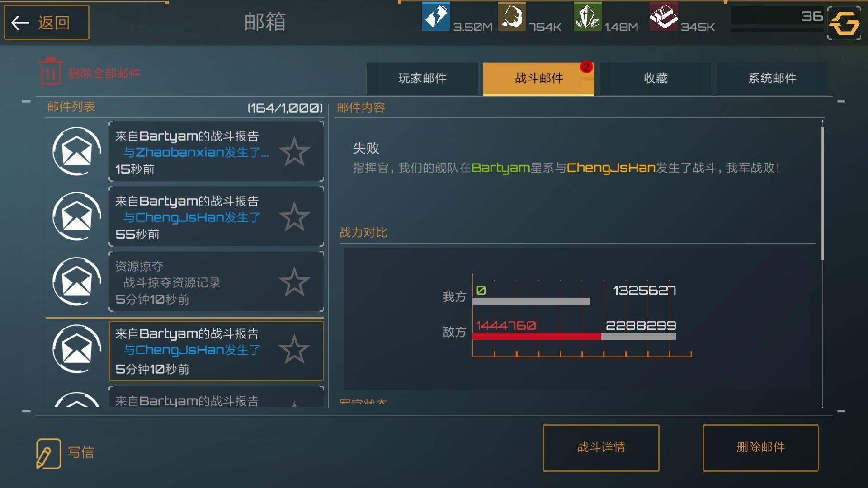
Task: Click the envelope icon of the Zhaobanxian report
Action: (x=77, y=151)
